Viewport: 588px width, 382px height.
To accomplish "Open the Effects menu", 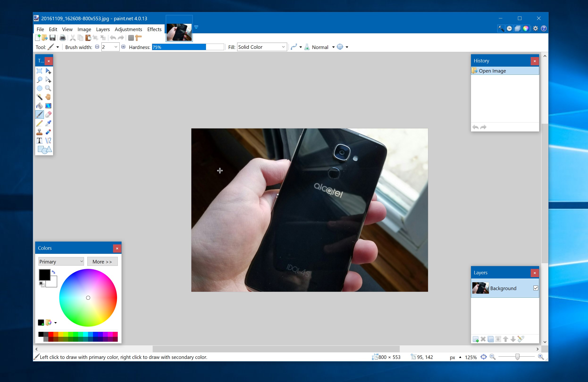I will [154, 29].
